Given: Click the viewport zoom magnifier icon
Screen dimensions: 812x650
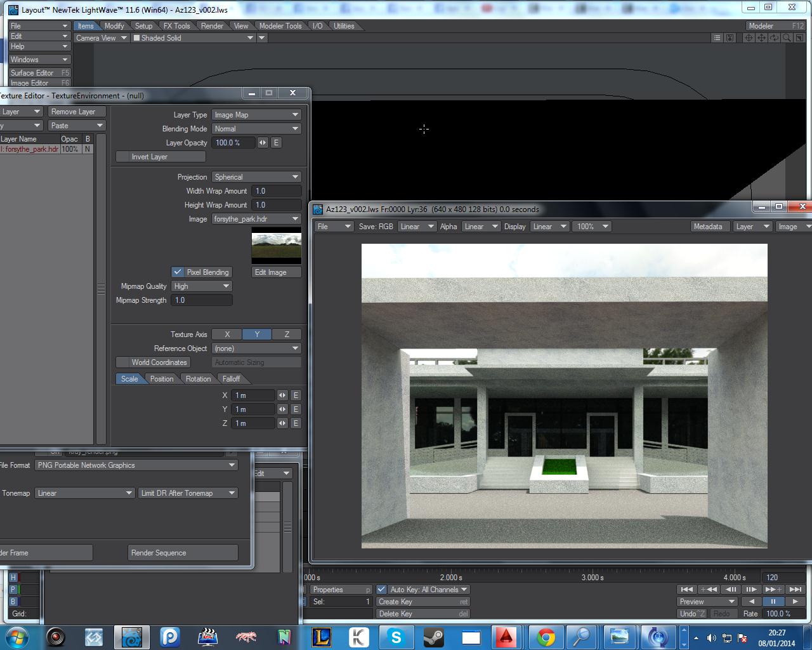Looking at the screenshot, I should (x=787, y=38).
